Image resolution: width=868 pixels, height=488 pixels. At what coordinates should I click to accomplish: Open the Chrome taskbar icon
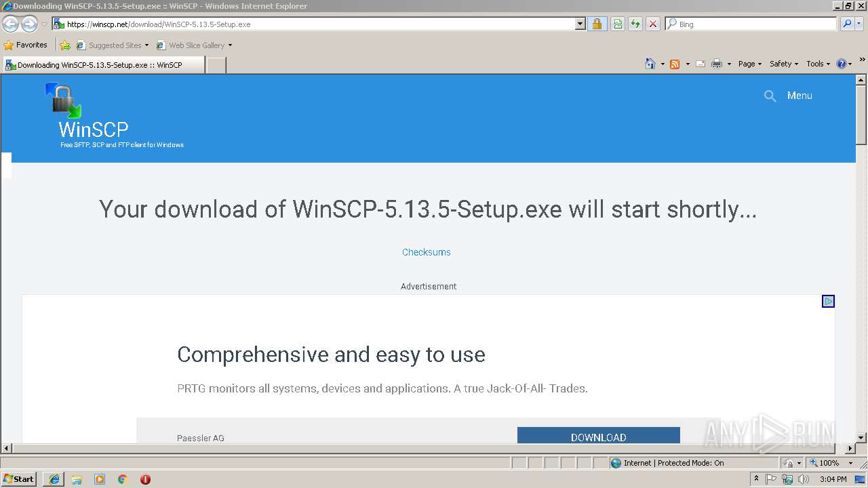tap(123, 479)
